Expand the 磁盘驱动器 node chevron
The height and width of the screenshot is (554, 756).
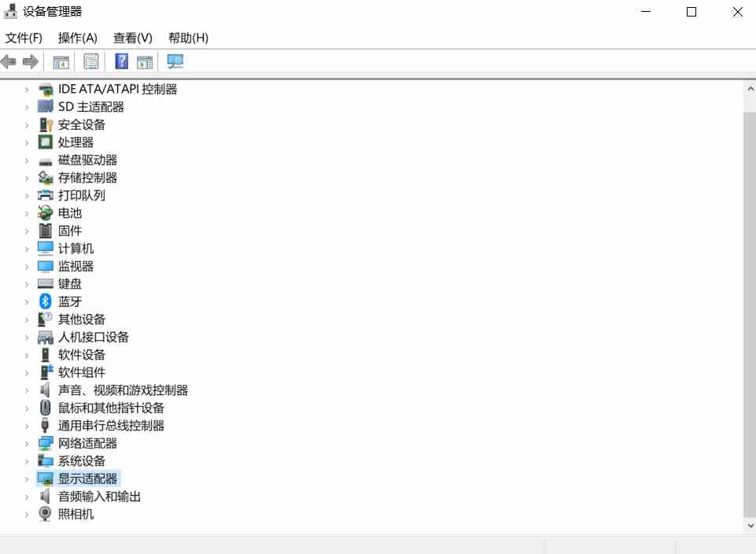point(27,161)
